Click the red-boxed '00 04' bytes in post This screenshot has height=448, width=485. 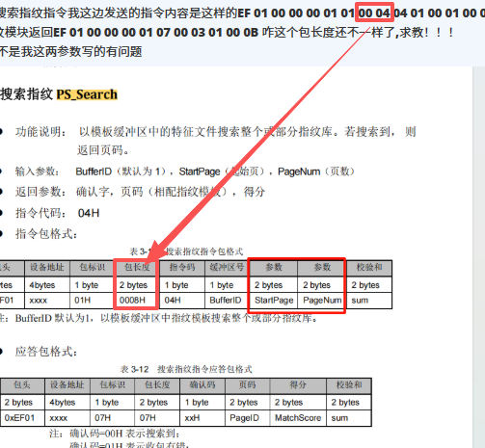click(x=374, y=13)
